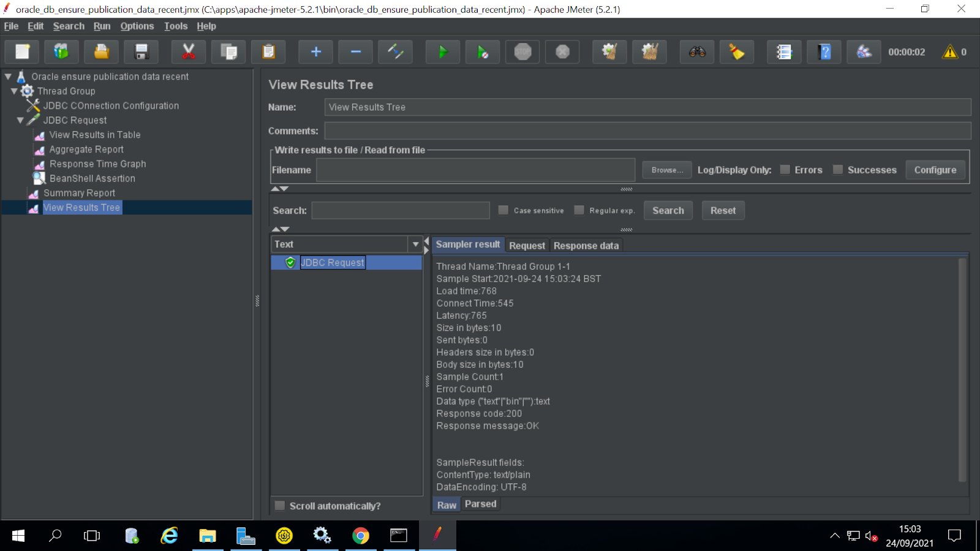Open the Templates icon in toolbar

point(61,52)
